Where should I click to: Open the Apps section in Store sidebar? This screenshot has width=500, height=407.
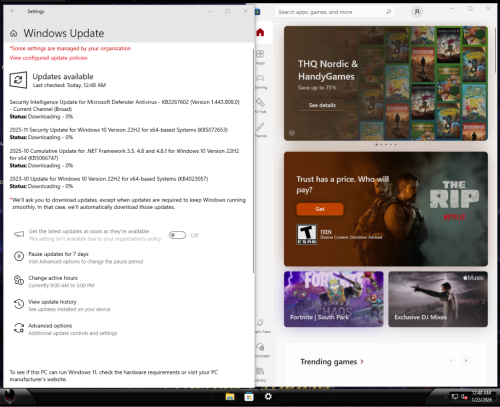pos(260,56)
